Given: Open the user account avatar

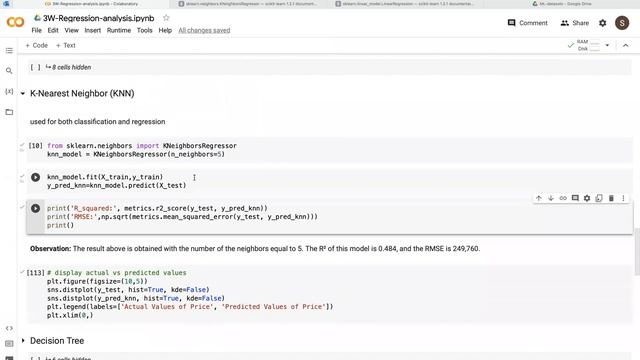Looking at the screenshot, I should pos(622,23).
